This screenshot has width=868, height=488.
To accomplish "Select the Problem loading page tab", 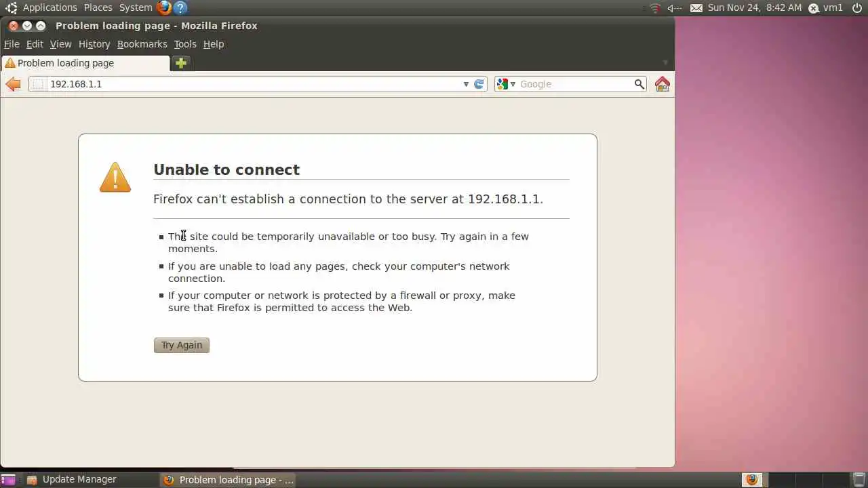I will pos(85,63).
